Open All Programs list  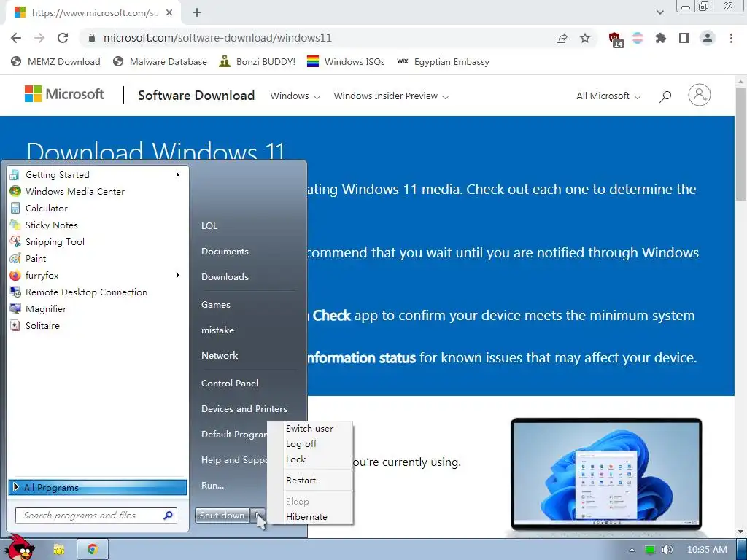click(x=98, y=487)
